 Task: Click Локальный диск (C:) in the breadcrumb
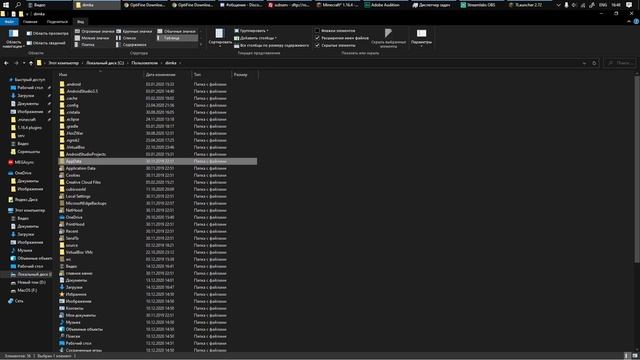coord(105,63)
